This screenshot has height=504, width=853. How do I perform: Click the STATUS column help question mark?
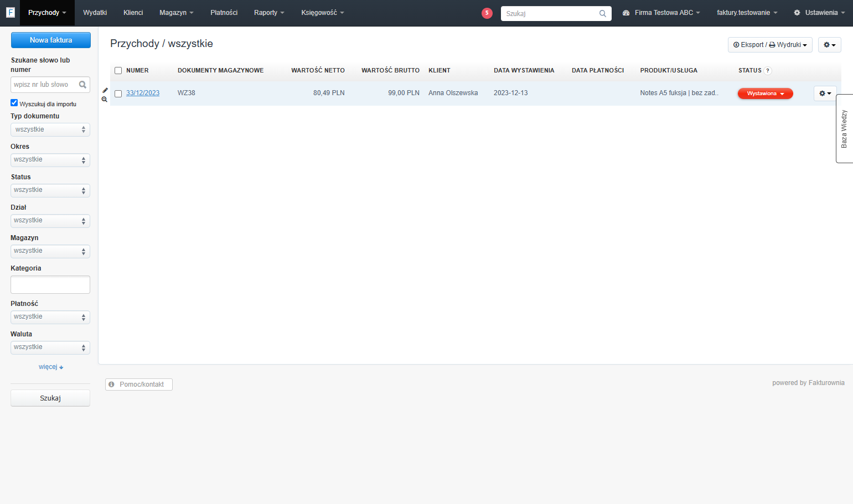click(x=768, y=71)
